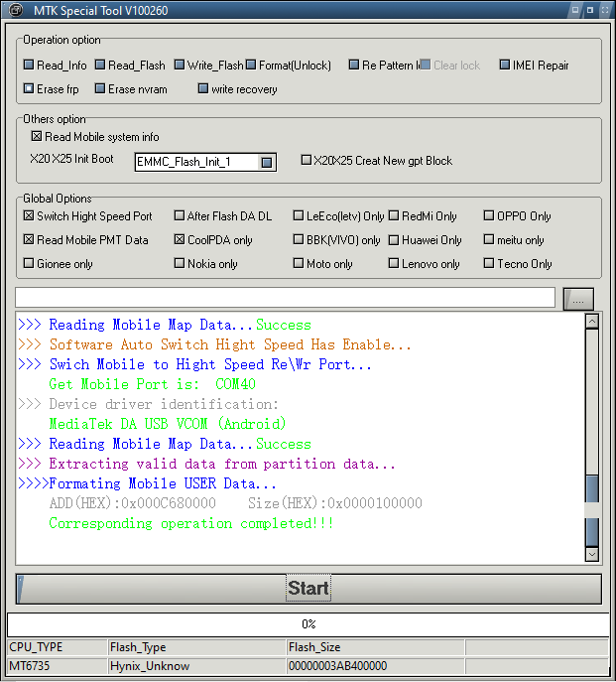
Task: Click log scrollbar up arrow
Action: (x=592, y=322)
